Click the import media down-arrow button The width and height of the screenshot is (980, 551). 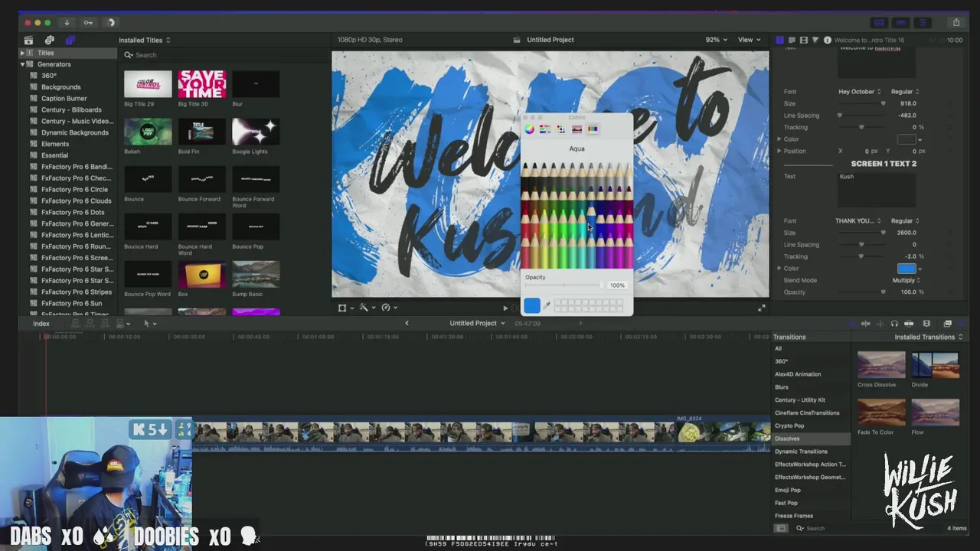pos(67,22)
